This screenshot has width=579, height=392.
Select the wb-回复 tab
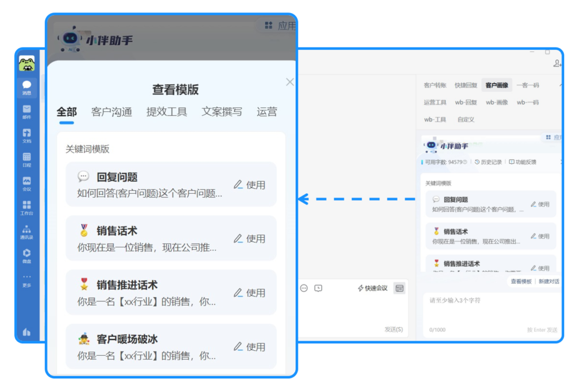point(466,102)
